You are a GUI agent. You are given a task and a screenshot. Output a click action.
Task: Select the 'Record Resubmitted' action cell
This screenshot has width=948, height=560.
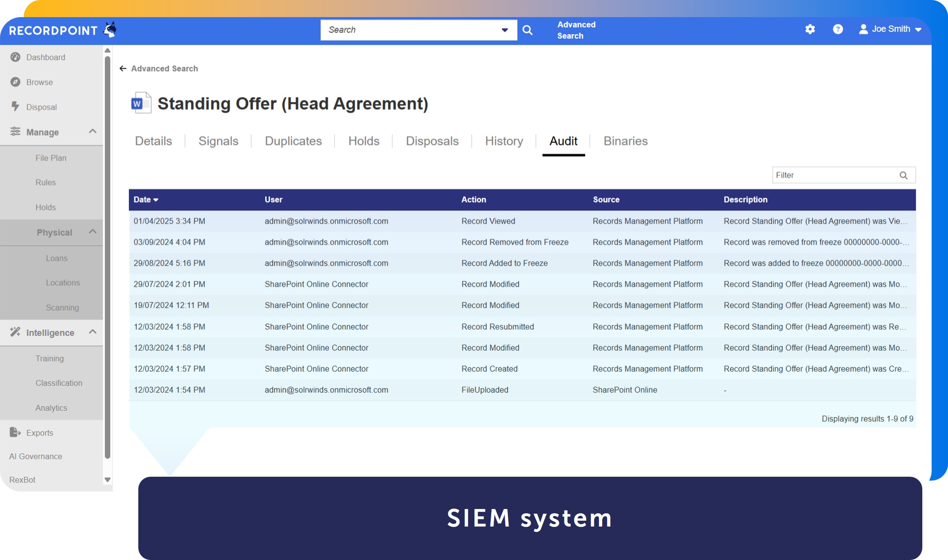497,327
